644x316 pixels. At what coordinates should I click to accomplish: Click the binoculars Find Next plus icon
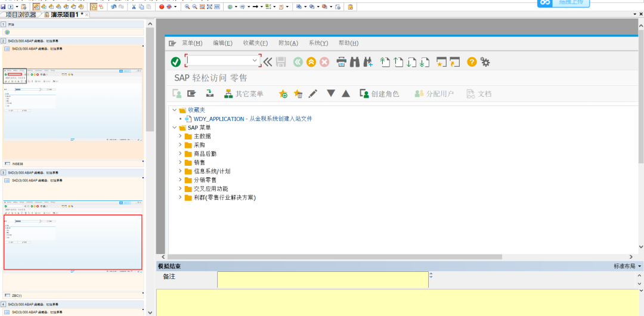(368, 62)
